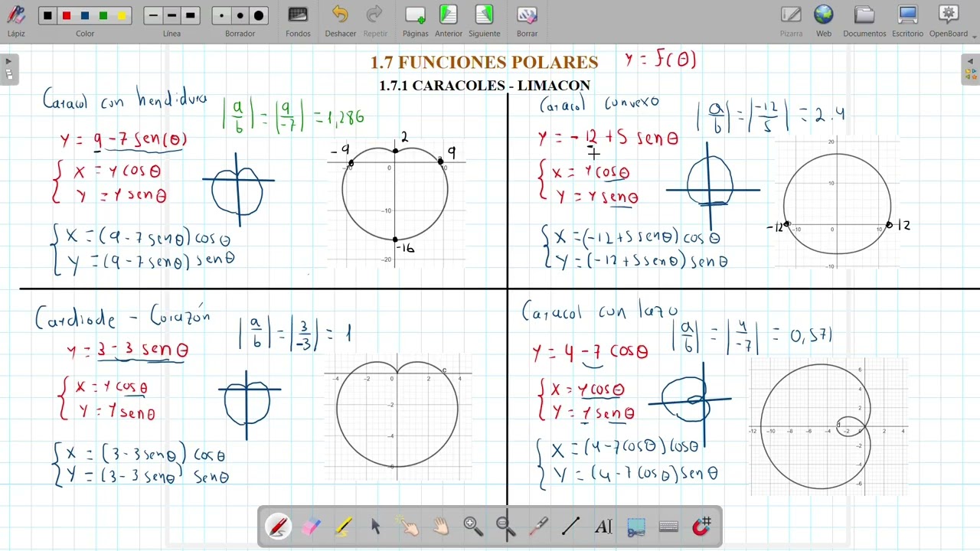
Task: Expand the left side panel
Action: point(8,69)
